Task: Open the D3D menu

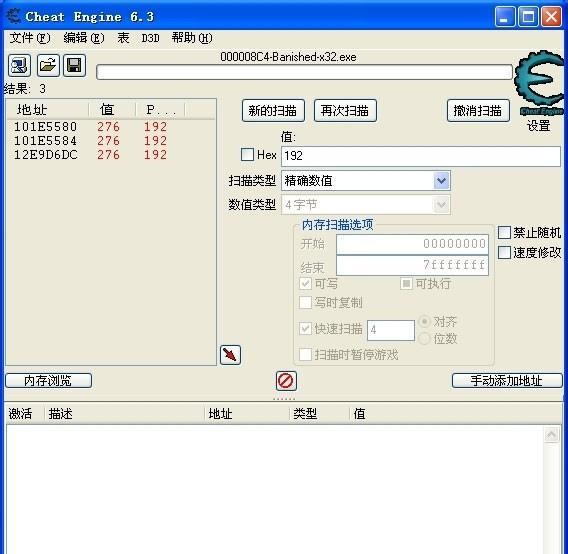Action: tap(150, 38)
